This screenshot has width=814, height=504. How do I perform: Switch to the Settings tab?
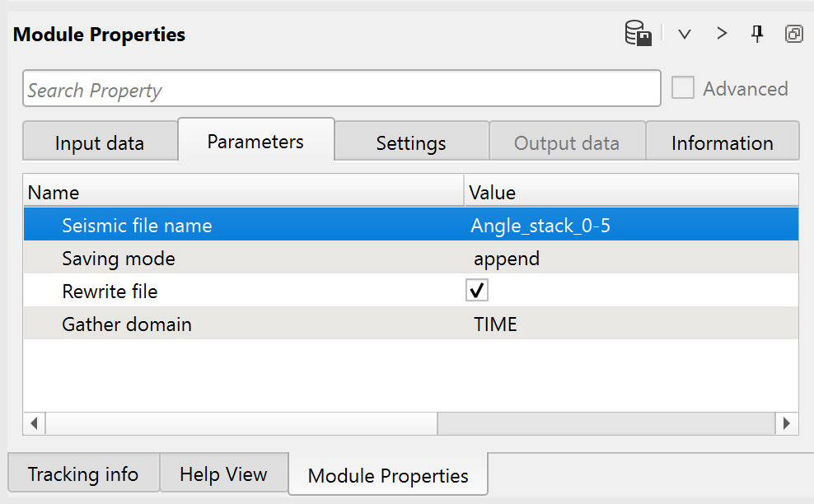pyautogui.click(x=411, y=142)
